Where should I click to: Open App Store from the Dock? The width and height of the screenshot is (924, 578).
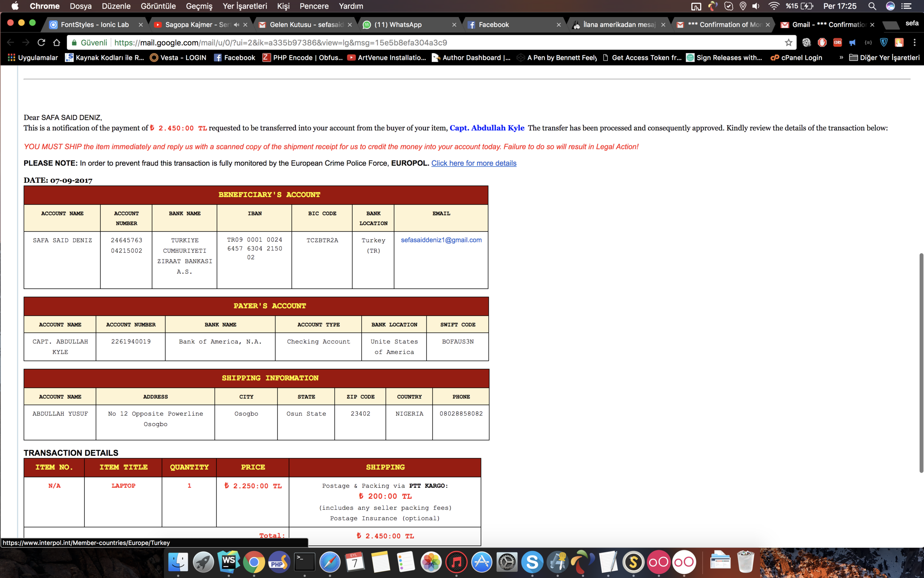click(481, 562)
